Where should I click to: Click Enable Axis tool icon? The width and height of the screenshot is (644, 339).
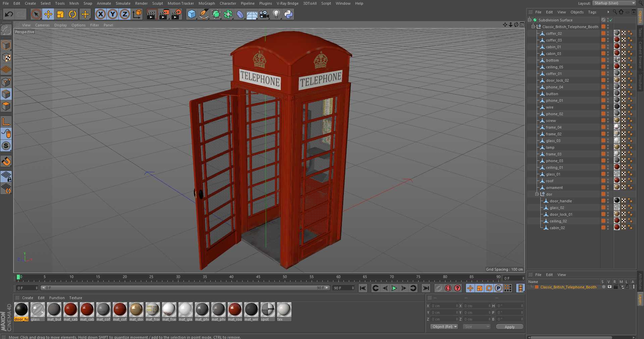pos(6,122)
